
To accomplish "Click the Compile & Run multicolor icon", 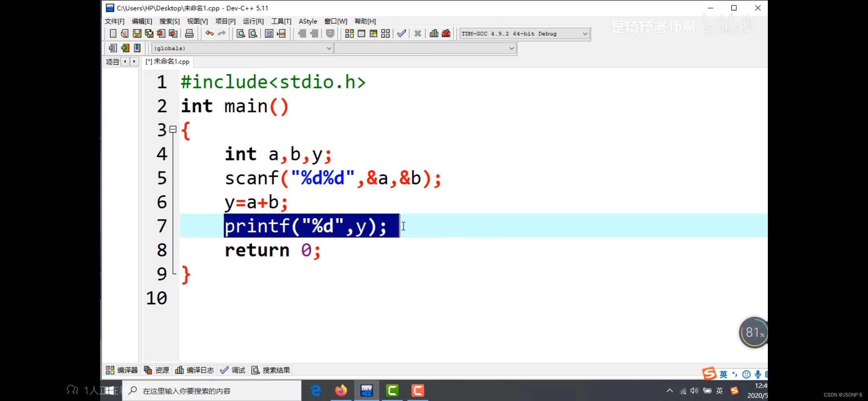I will [374, 34].
